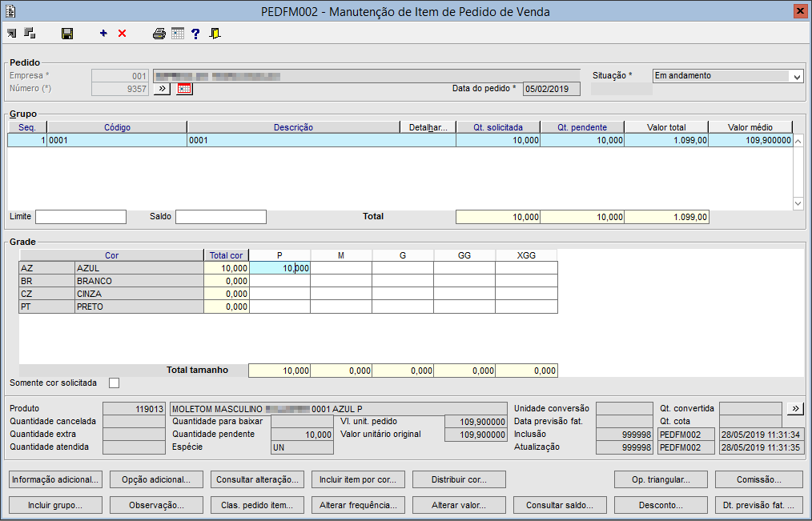Screen dimensions: 812x521
Task: Open the Desconto... dialog
Action: (661, 505)
